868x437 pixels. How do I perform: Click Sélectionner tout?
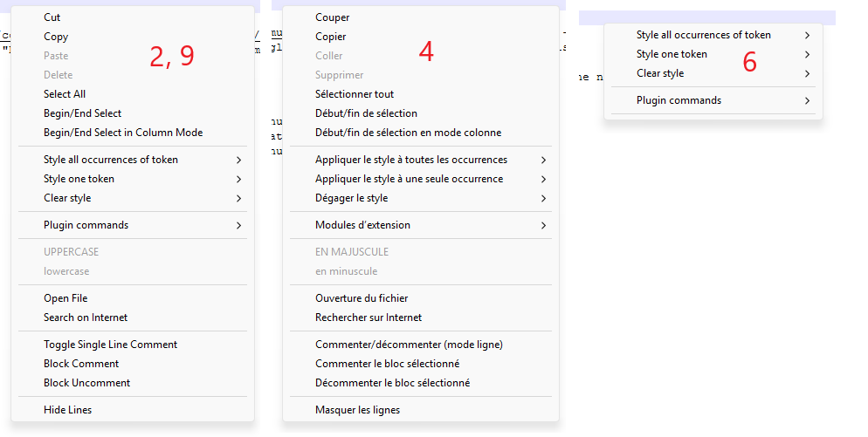355,94
